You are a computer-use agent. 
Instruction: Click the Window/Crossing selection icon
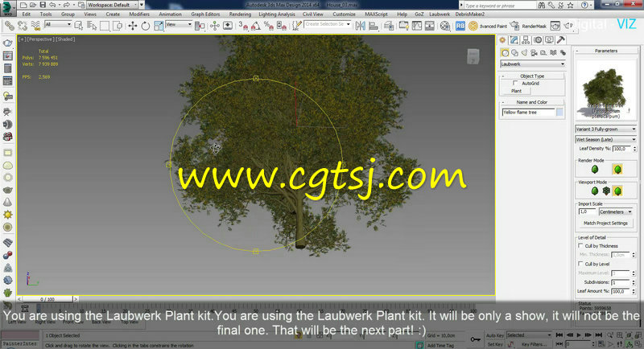(x=118, y=26)
